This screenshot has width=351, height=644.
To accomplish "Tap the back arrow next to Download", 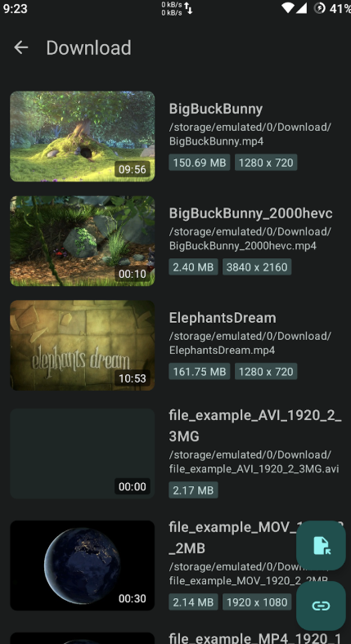I will coord(21,47).
